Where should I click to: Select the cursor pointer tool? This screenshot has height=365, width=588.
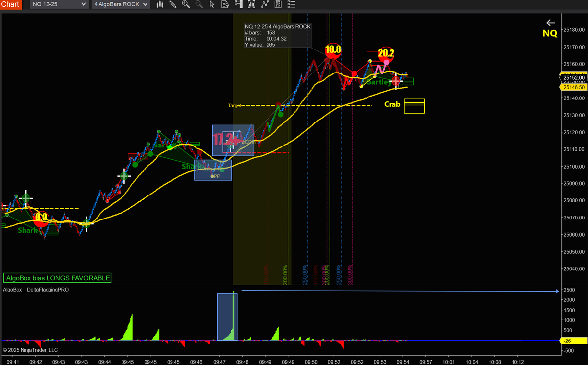point(212,5)
